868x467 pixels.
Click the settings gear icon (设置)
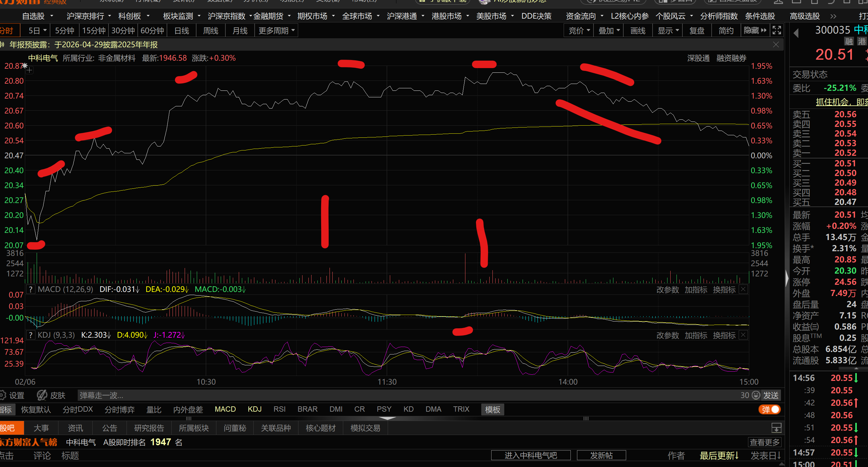(x=3, y=395)
